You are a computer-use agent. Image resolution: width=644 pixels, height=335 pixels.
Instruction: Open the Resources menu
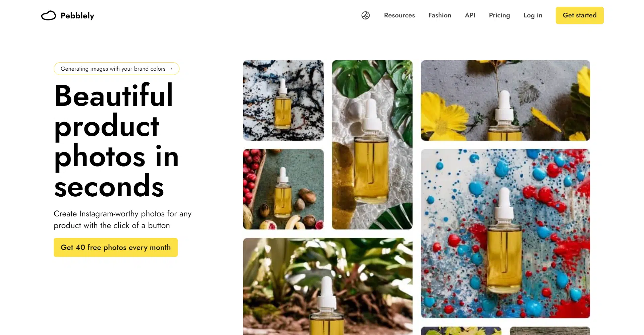pos(399,15)
